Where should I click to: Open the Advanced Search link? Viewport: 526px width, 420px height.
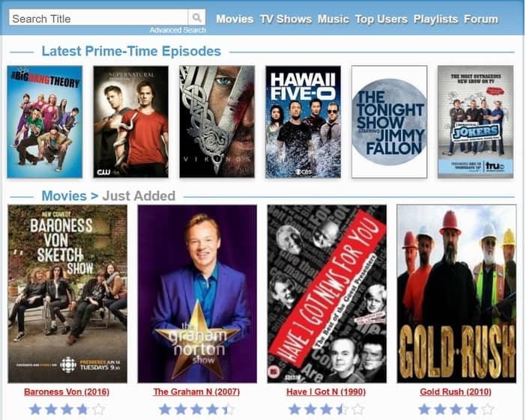tap(178, 30)
